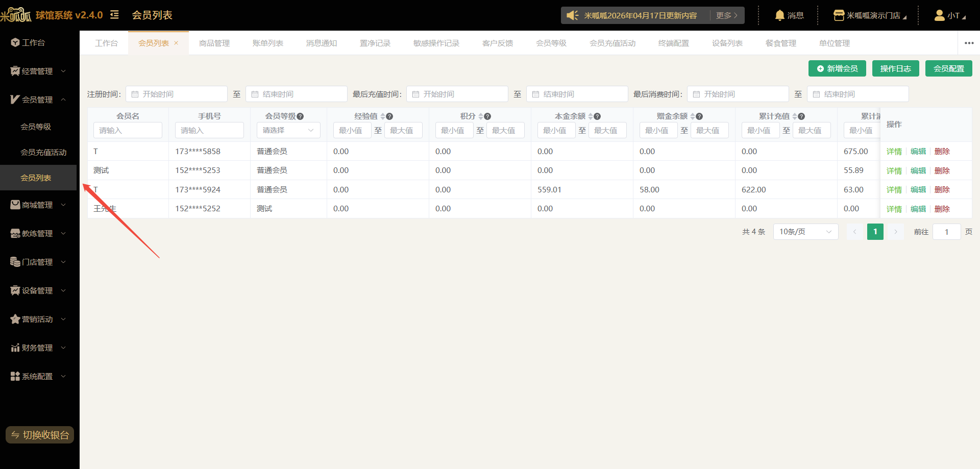980x469 pixels.
Task: Collapse 会员管理 sidebar section
Action: [38, 100]
